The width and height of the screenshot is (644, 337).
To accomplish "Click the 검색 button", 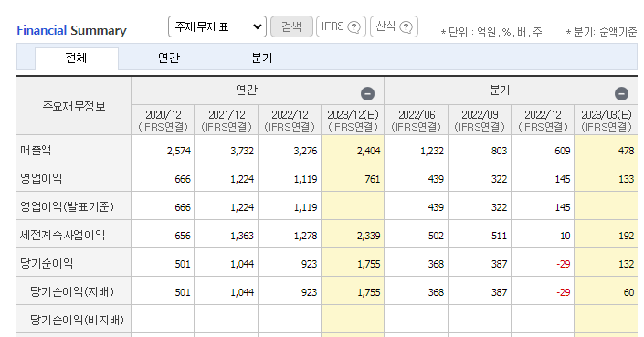I will pos(291,26).
